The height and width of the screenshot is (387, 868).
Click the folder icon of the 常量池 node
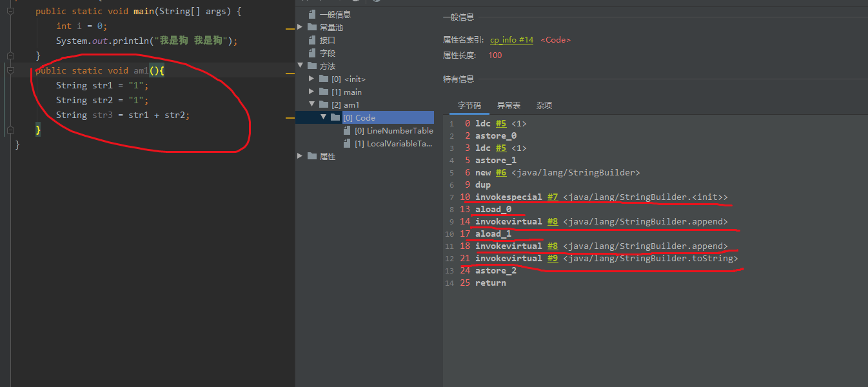313,27
